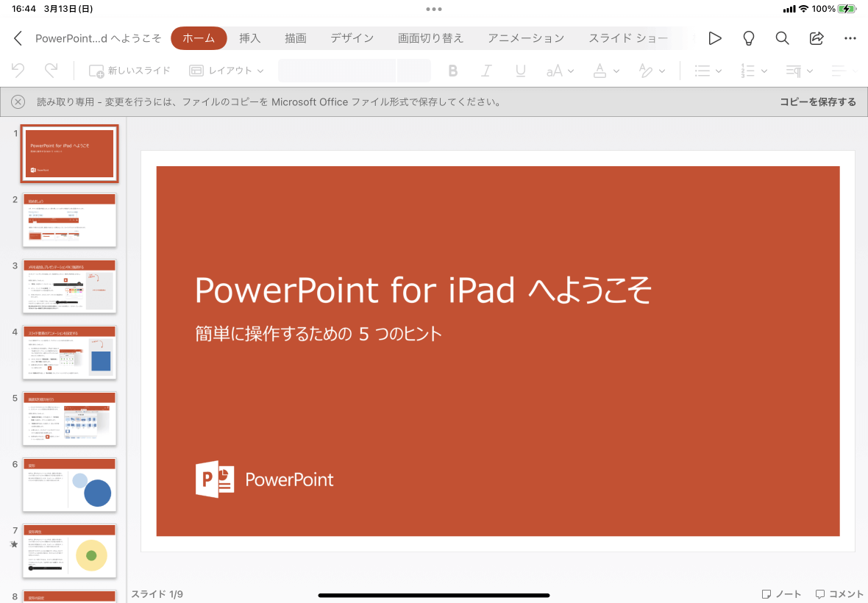
Task: Open the 画面切り替え tab
Action: tap(430, 38)
